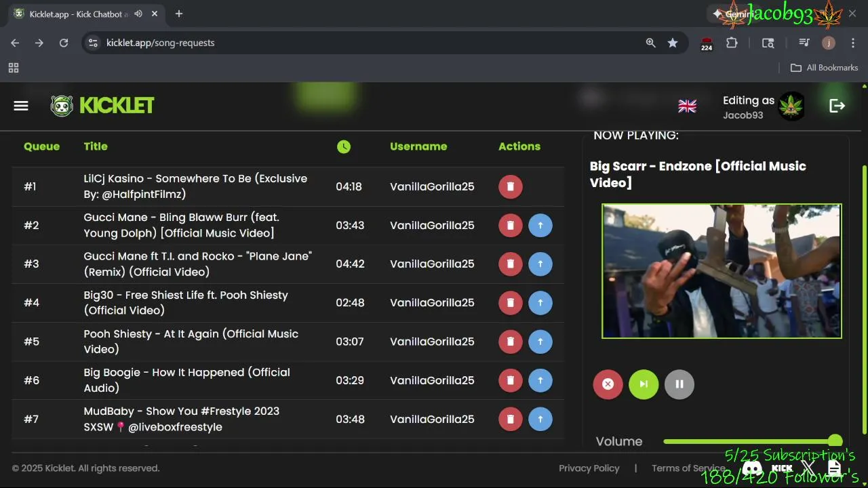Screen dimensions: 868x488
Task: Change language via UK flag icon
Action: pos(687,106)
